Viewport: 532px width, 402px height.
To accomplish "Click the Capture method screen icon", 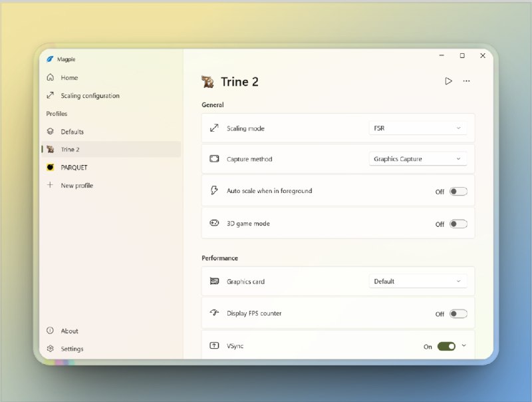I will click(214, 159).
